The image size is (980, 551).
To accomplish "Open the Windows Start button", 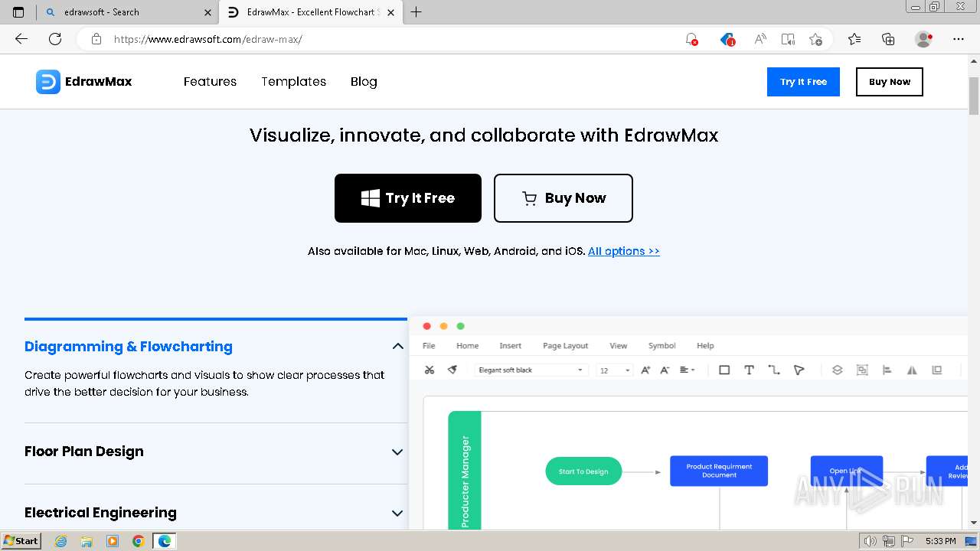I will click(21, 541).
